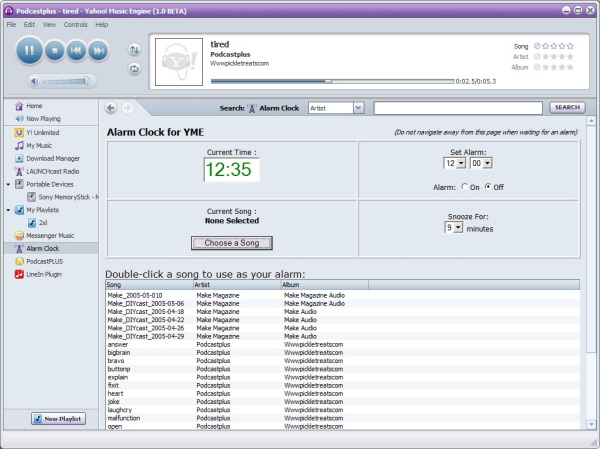This screenshot has height=449, width=600.
Task: Sort list by Album column header
Action: [x=324, y=285]
